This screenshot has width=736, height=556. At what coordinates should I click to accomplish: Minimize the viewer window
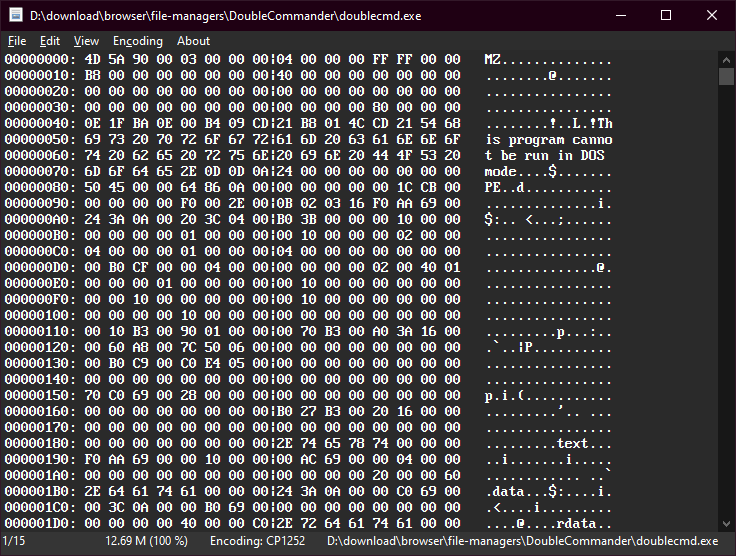tap(620, 15)
